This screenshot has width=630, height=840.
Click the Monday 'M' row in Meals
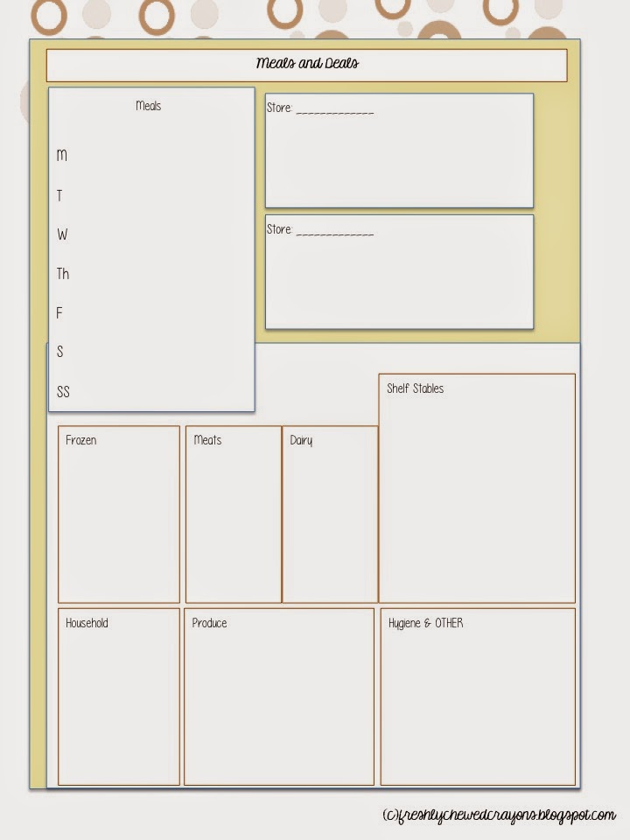pyautogui.click(x=151, y=156)
